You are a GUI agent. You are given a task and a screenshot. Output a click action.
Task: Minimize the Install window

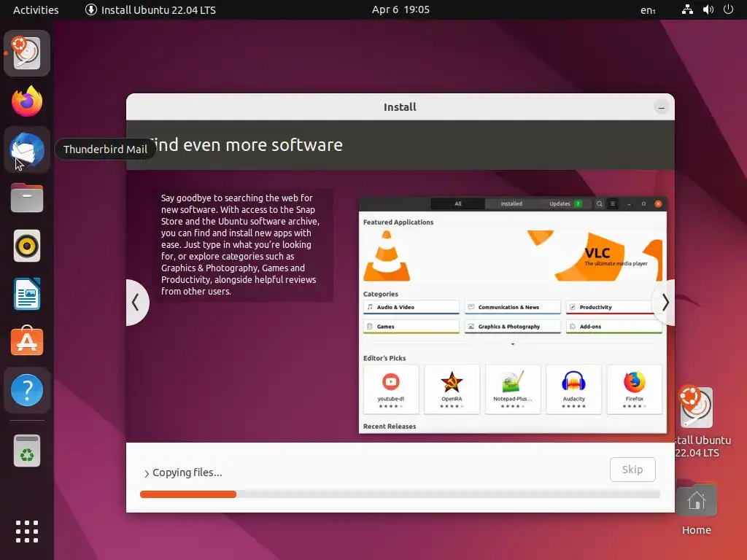pos(661,107)
